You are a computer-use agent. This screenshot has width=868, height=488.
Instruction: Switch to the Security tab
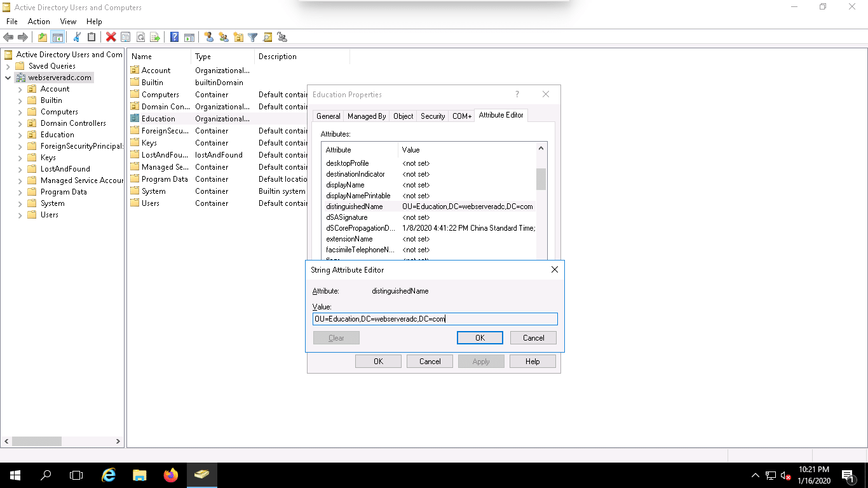[x=433, y=116]
